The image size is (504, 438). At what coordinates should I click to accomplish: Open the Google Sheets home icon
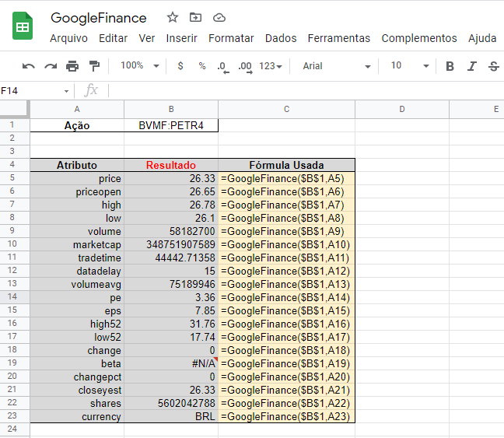click(x=23, y=26)
